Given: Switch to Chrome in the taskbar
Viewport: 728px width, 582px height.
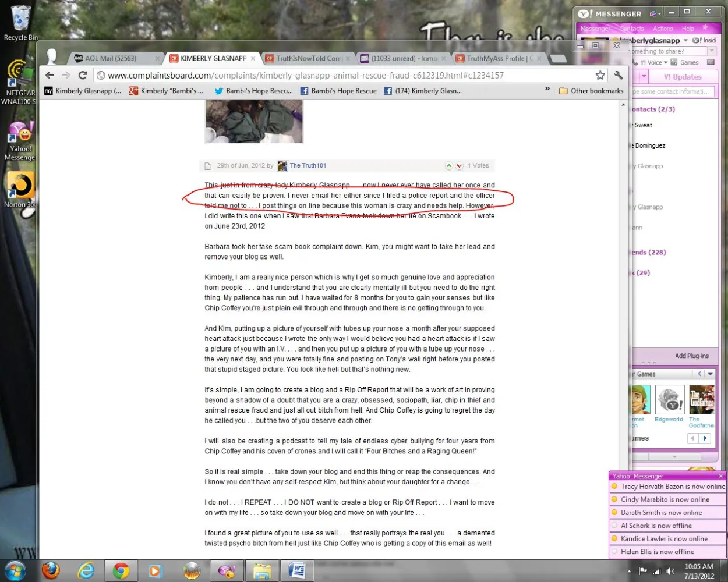Looking at the screenshot, I should 121,570.
